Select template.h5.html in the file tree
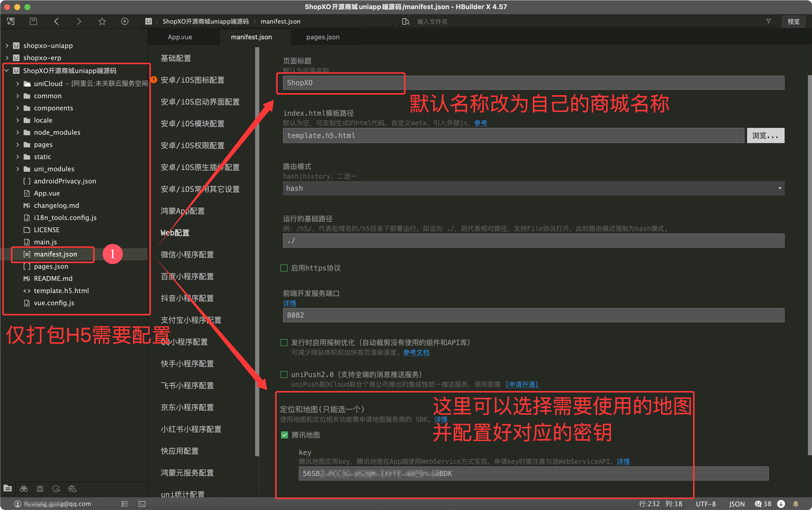The width and height of the screenshot is (812, 510). point(61,291)
